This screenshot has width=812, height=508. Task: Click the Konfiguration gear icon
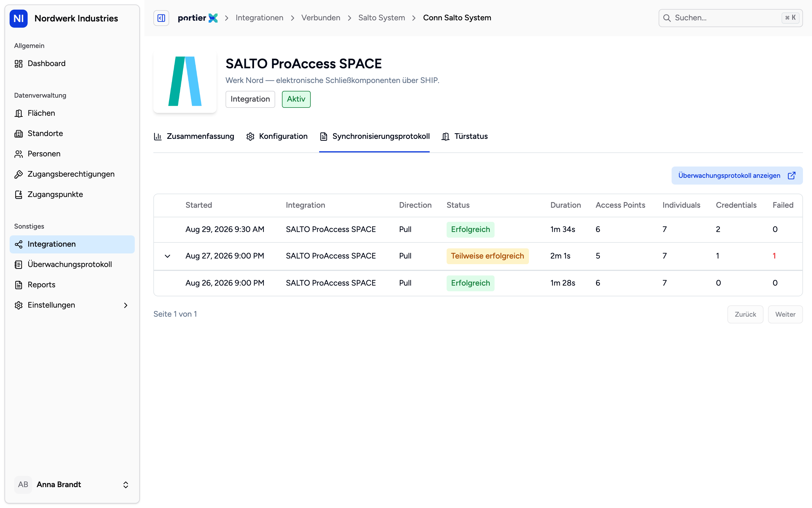pos(250,136)
